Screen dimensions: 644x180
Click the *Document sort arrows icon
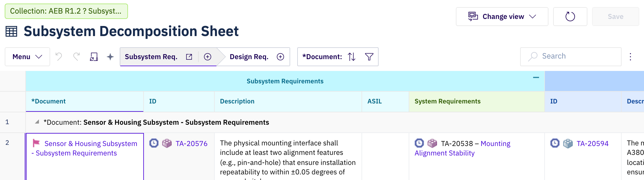pos(351,57)
